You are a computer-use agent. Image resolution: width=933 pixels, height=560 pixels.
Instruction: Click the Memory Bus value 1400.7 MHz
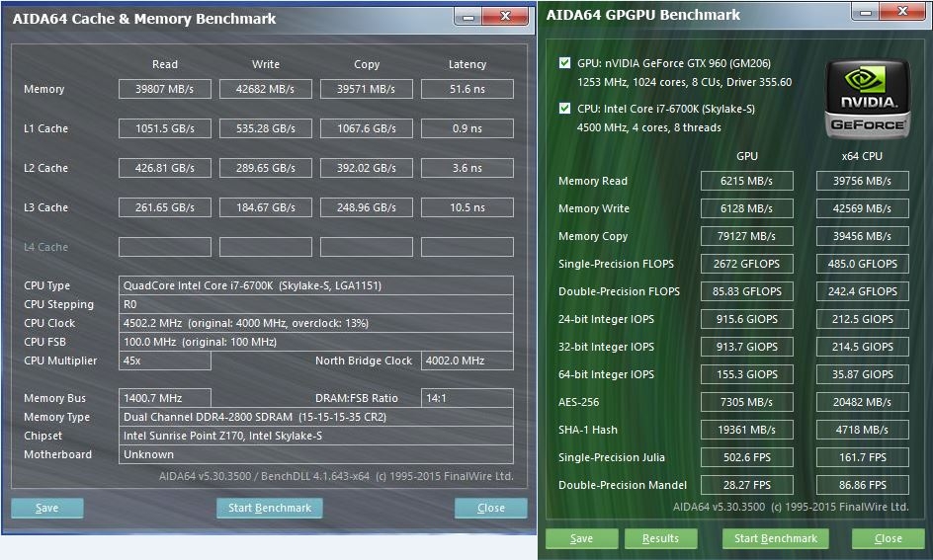(x=165, y=398)
